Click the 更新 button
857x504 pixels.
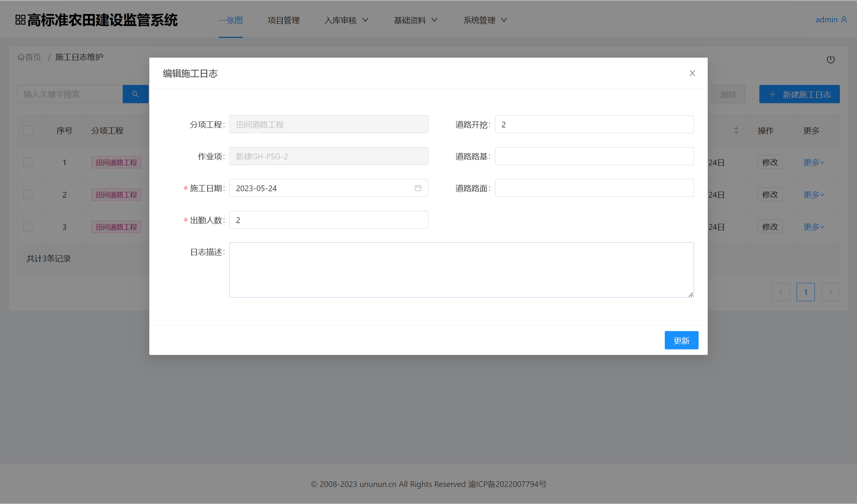tap(681, 340)
